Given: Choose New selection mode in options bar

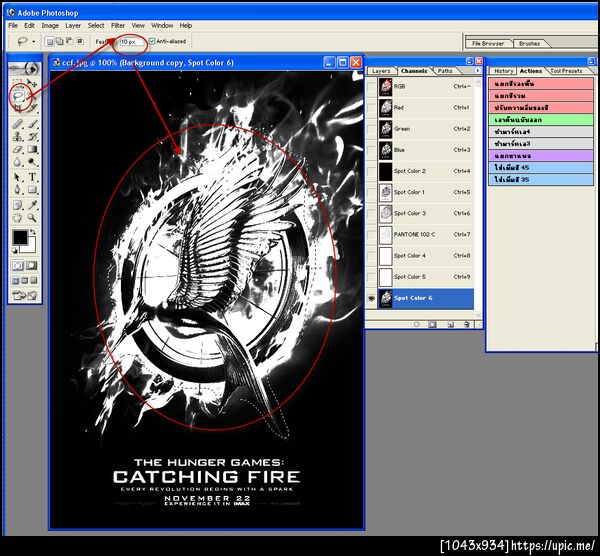Looking at the screenshot, I should 49,41.
